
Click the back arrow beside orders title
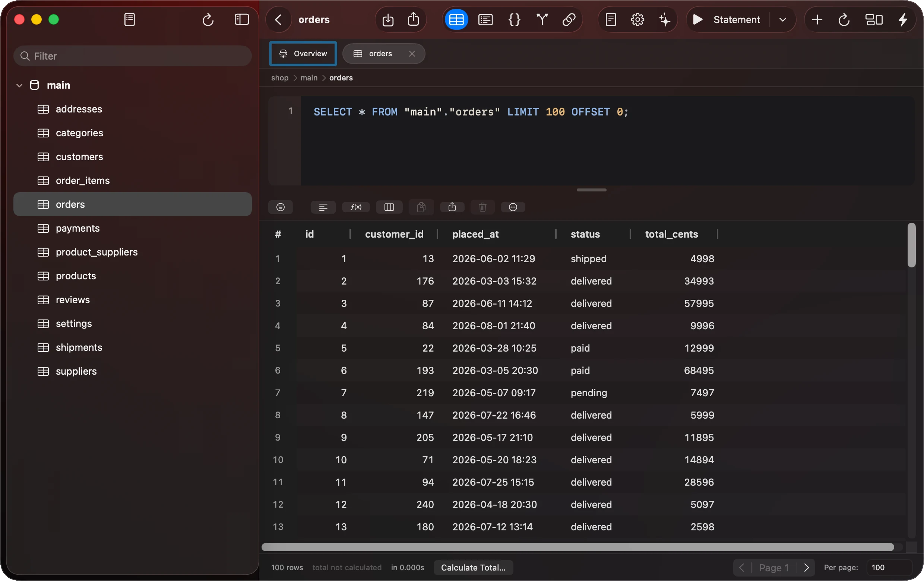click(x=279, y=20)
